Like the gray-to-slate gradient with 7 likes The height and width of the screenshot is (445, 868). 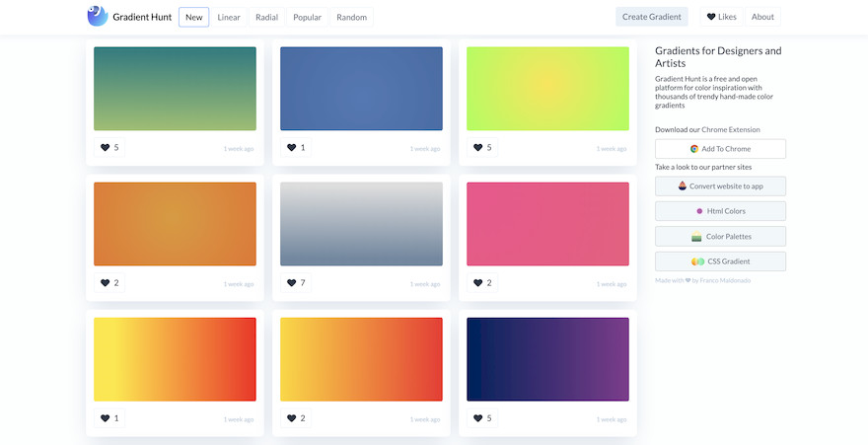pyautogui.click(x=292, y=283)
